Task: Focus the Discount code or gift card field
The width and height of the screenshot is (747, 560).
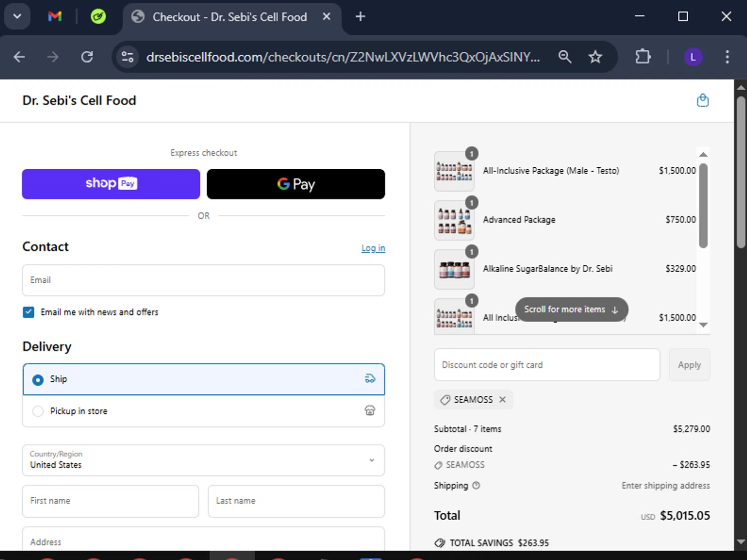Action: pos(547,365)
